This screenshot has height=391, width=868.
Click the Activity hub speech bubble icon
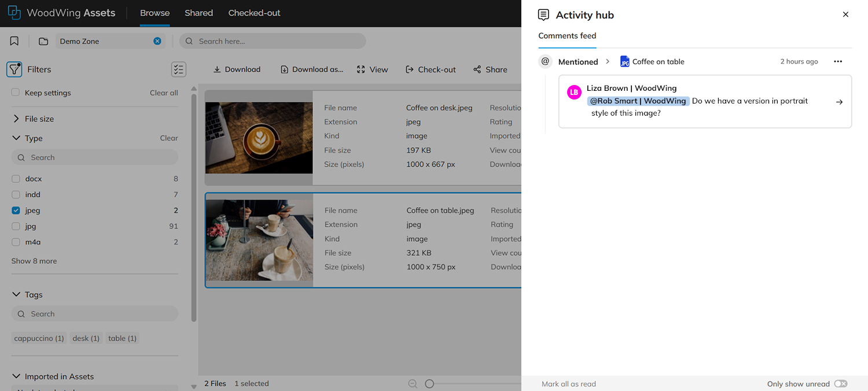[543, 14]
